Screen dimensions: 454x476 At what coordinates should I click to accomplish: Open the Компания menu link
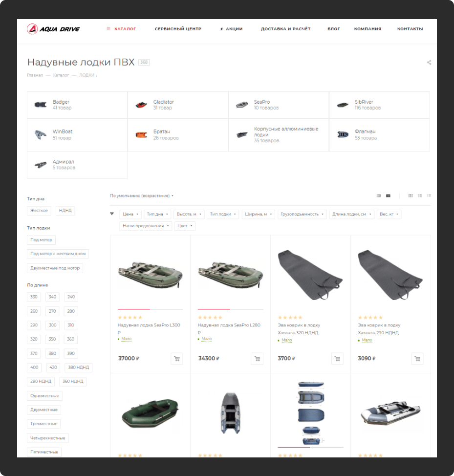coord(368,29)
